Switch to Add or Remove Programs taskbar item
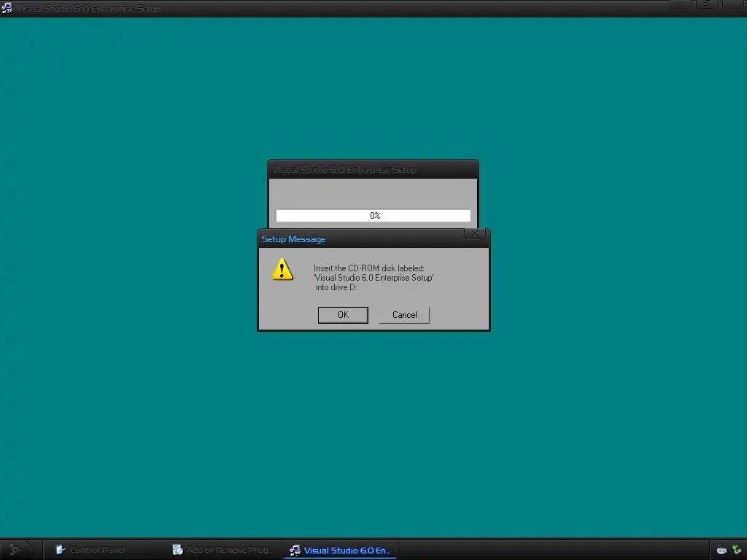Image resolution: width=747 pixels, height=560 pixels. coord(222,550)
